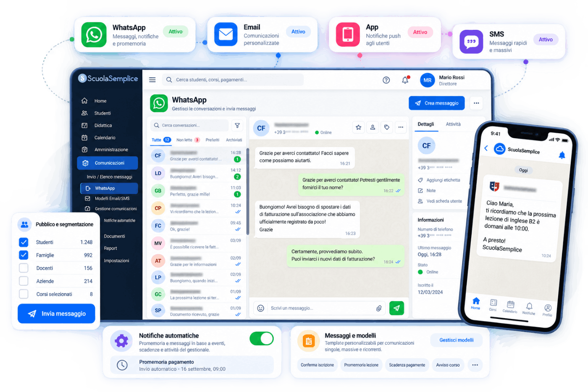Viewport: 588px width, 392px height.
Task: Open Calendario in the left sidebar
Action: click(x=105, y=138)
